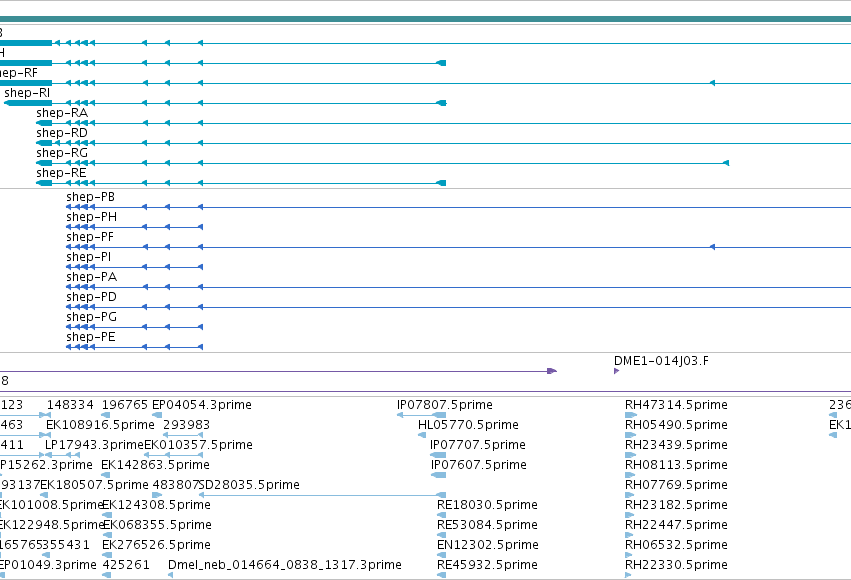Image resolution: width=851 pixels, height=580 pixels.
Task: Open SD28035.5prime EST
Action: pos(249,485)
